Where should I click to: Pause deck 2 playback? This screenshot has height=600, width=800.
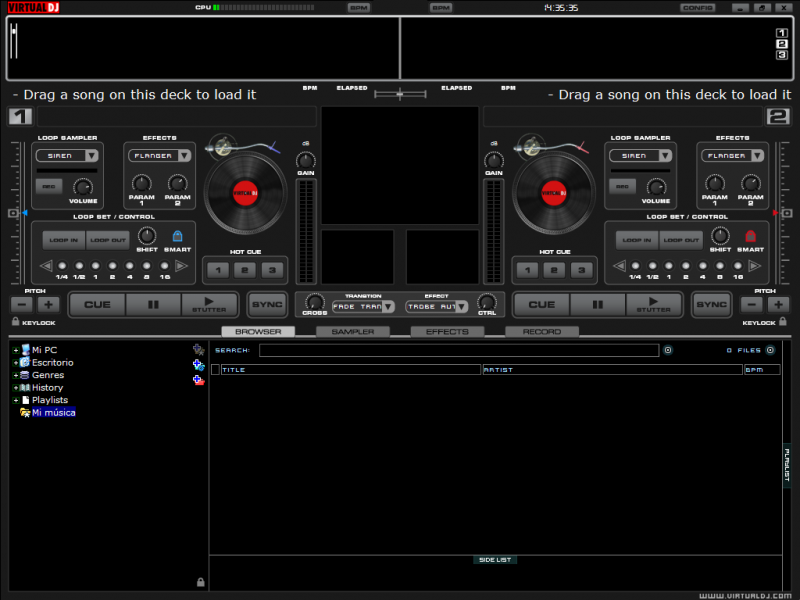[x=597, y=305]
